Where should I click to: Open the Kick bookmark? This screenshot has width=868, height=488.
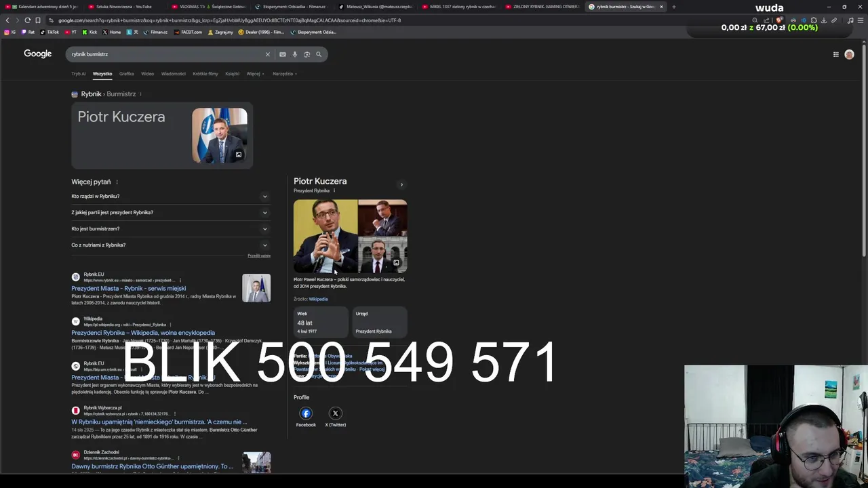pos(90,32)
